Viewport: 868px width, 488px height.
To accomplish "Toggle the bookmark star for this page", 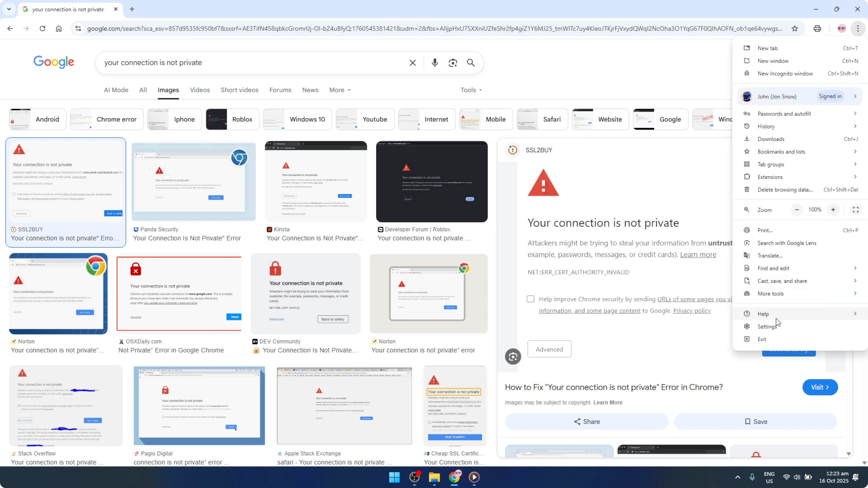I will (x=795, y=29).
